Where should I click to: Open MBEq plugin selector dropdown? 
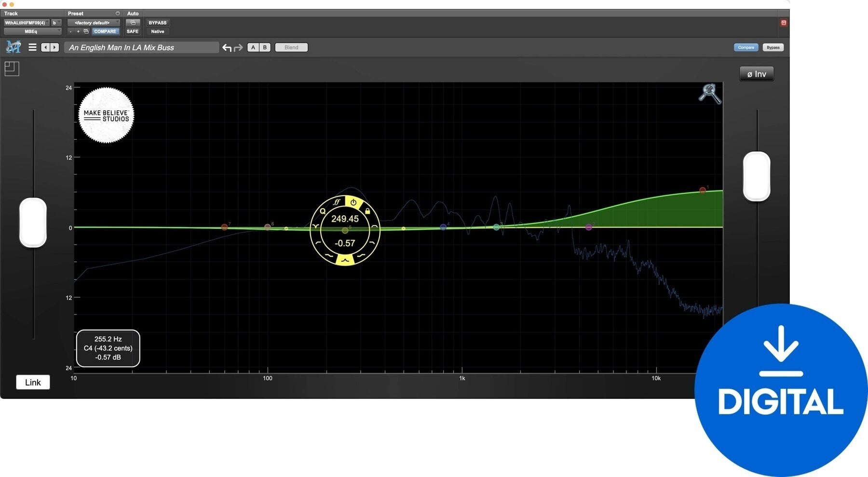point(33,31)
